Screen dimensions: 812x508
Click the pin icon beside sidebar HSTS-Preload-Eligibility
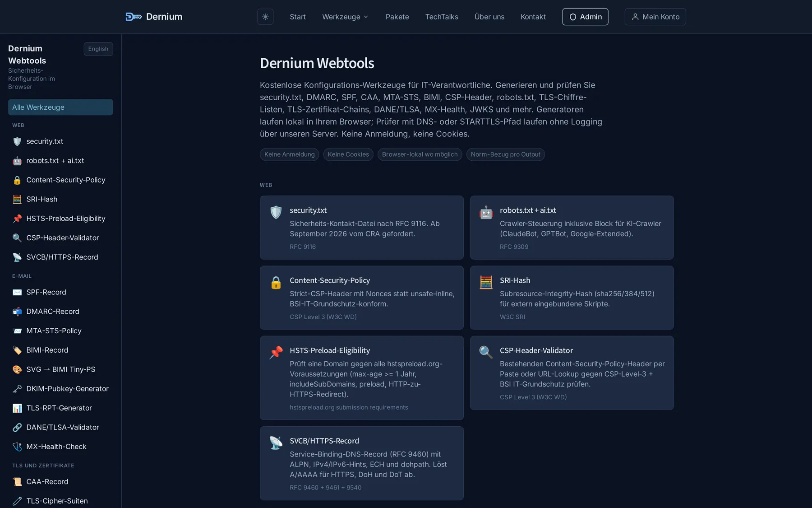click(x=17, y=219)
